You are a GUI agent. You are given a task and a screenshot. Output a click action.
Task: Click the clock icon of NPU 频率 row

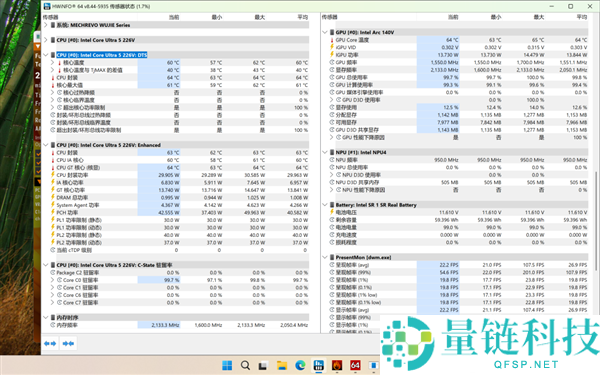click(332, 160)
